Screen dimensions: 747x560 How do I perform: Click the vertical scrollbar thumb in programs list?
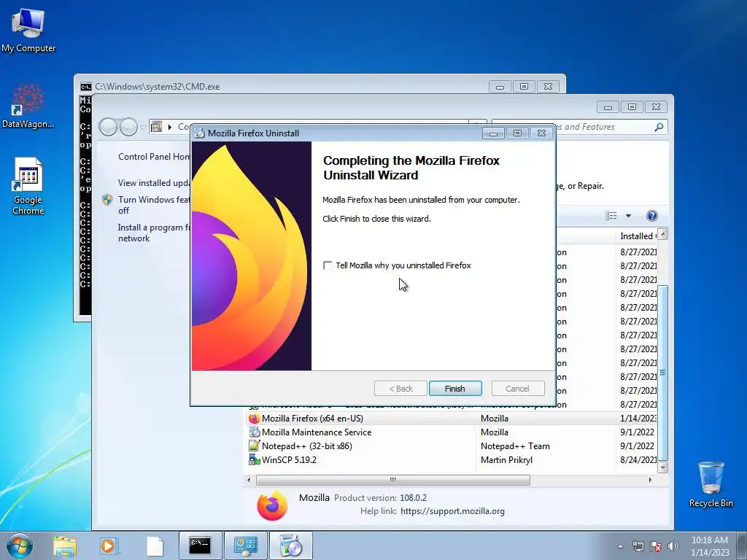coord(662,373)
